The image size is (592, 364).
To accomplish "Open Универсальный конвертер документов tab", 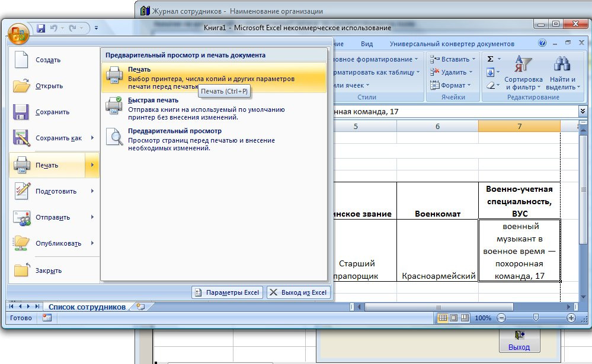I will (x=452, y=44).
